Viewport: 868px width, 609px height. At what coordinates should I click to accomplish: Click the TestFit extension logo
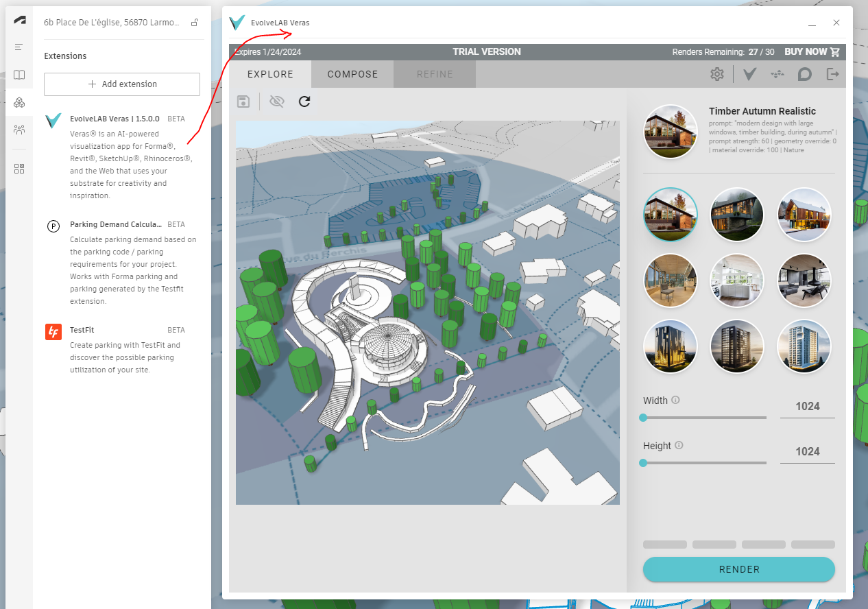pos(53,332)
